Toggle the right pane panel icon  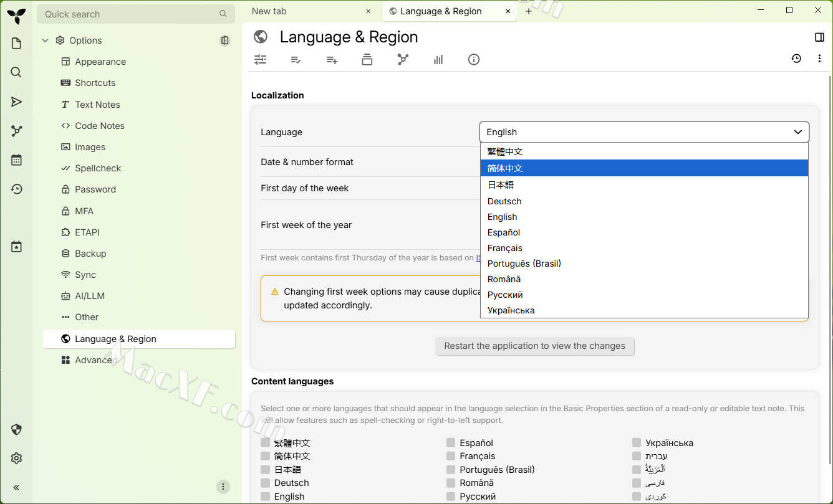pos(819,37)
